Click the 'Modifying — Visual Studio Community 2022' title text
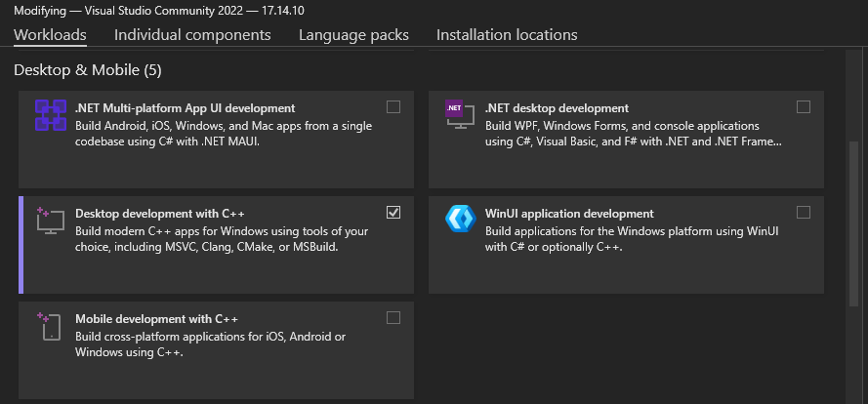This screenshot has width=868, height=404. 159,11
